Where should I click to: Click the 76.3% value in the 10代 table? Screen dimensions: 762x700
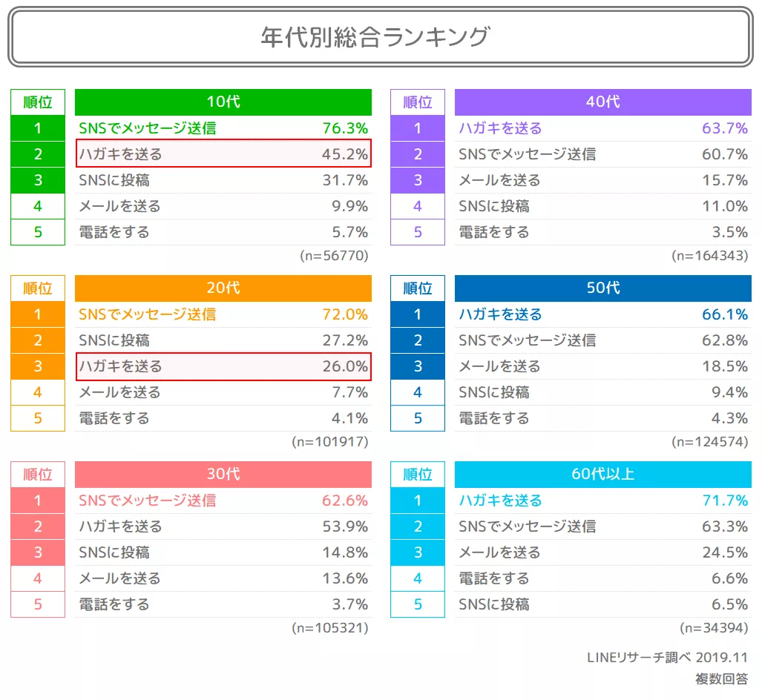point(345,128)
